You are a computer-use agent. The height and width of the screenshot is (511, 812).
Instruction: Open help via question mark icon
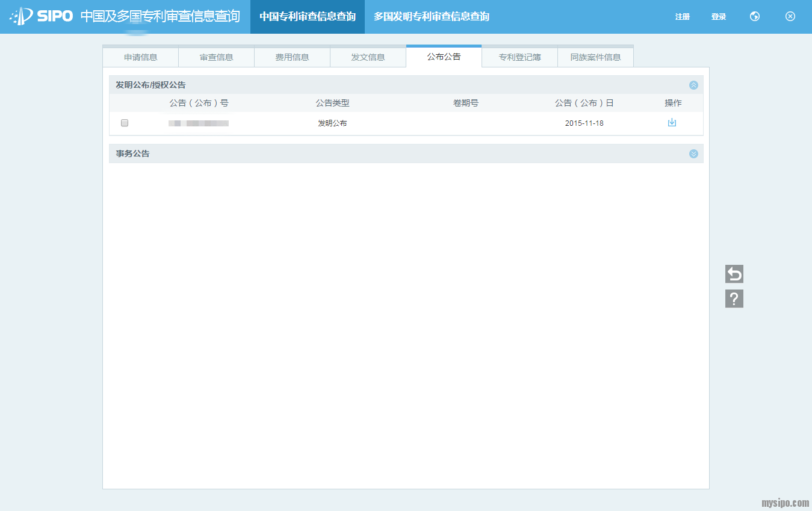[734, 299]
